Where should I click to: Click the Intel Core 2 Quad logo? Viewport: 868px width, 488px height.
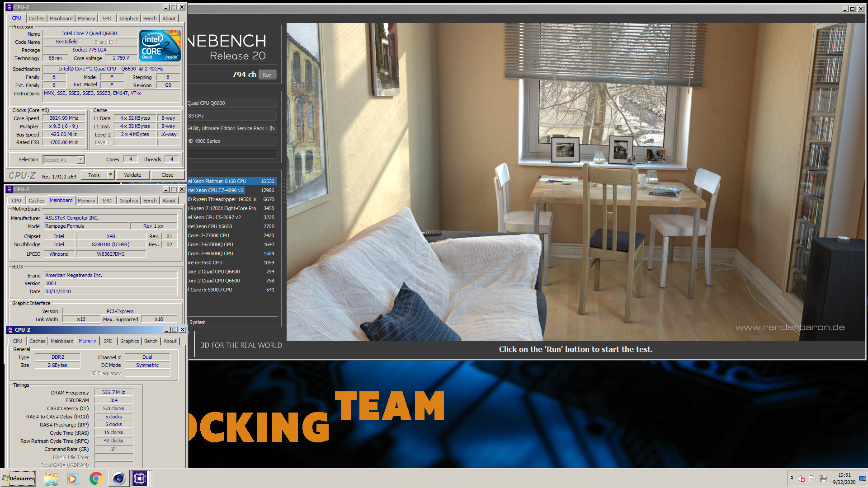[x=160, y=45]
